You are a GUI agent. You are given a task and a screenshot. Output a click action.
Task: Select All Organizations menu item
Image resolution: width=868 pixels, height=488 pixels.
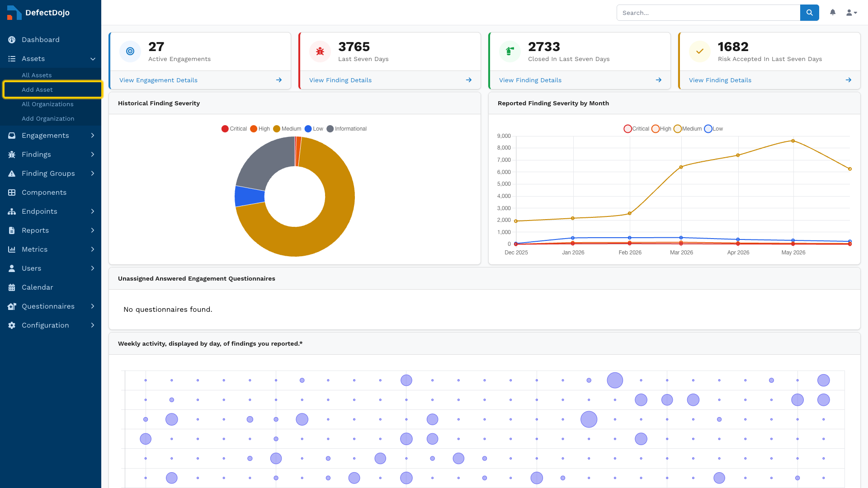(47, 104)
